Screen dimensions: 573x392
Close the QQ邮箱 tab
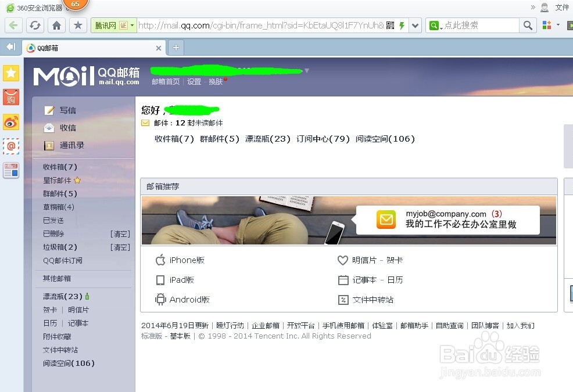[159, 48]
